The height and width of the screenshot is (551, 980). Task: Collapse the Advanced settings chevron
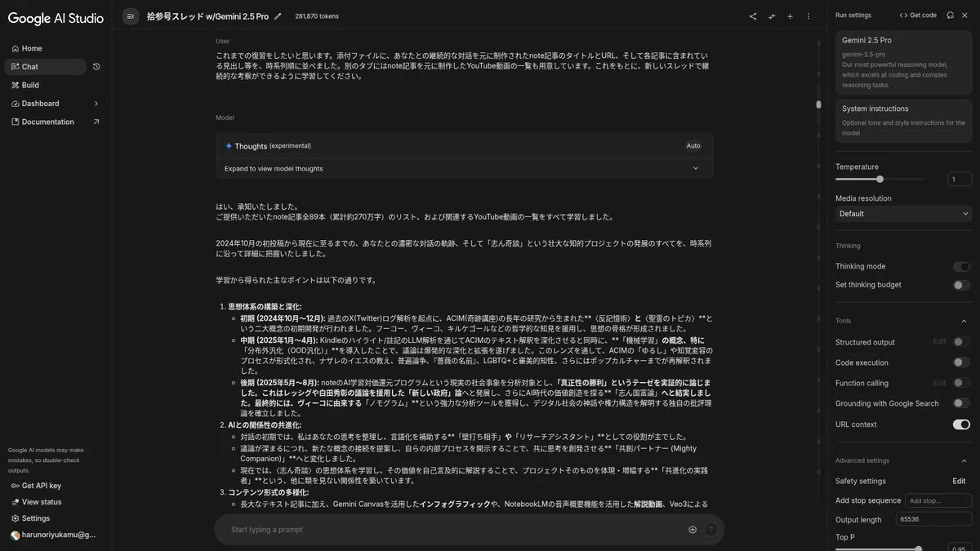click(x=964, y=460)
